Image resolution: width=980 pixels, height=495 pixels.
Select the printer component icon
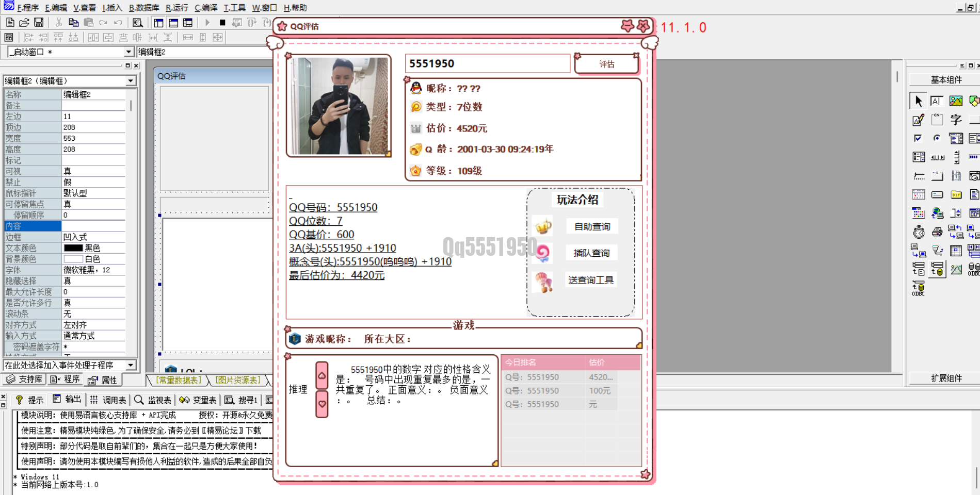coord(938,232)
